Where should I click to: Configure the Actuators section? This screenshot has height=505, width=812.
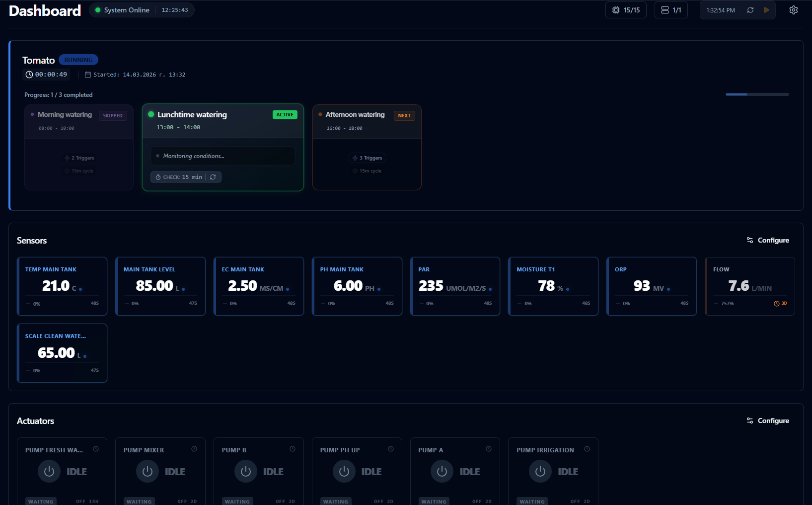pos(768,421)
